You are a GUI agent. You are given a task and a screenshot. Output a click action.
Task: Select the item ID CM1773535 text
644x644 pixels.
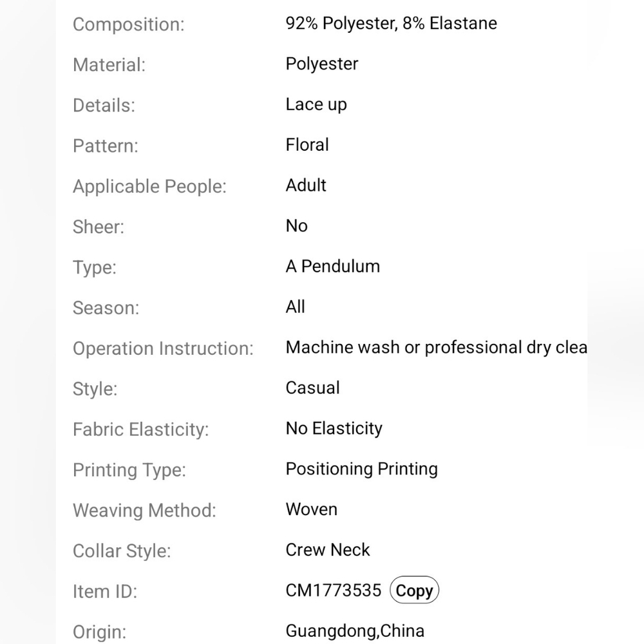point(334,590)
